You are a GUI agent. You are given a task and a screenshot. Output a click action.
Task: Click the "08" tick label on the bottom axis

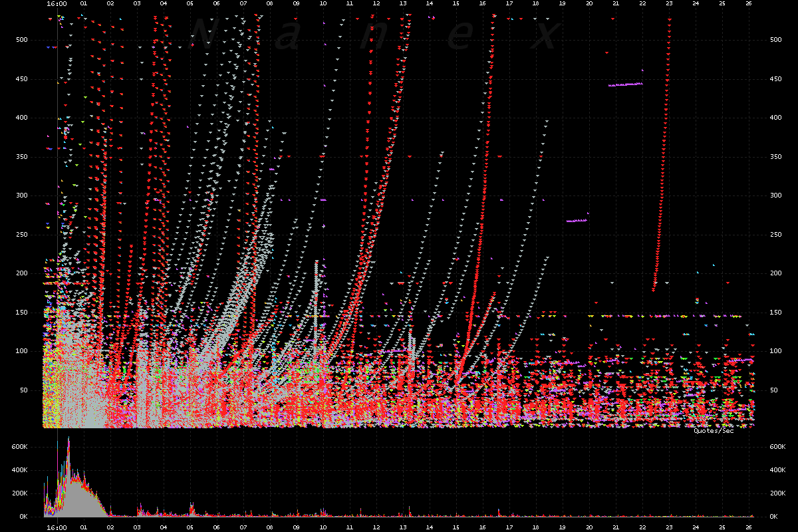(269, 527)
